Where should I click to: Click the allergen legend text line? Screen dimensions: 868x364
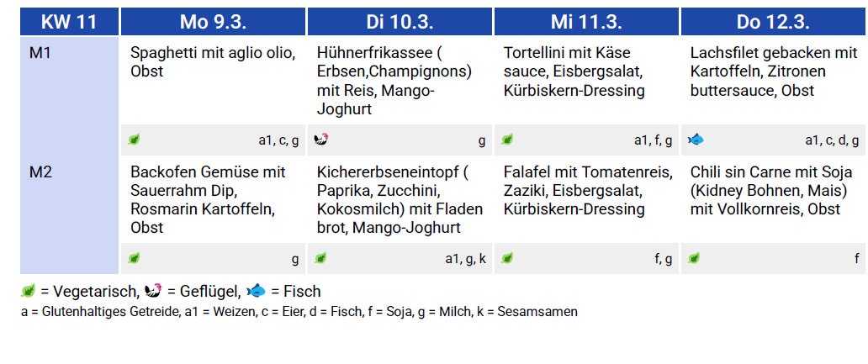[x=299, y=312]
